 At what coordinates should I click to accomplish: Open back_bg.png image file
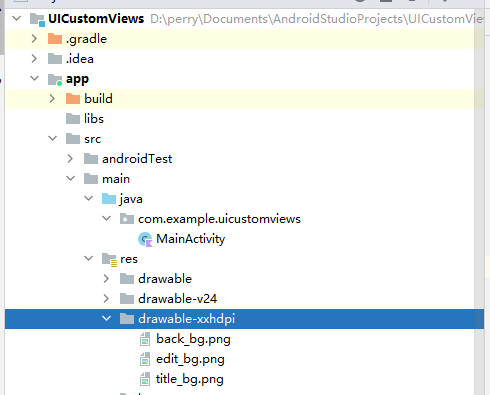coord(193,339)
